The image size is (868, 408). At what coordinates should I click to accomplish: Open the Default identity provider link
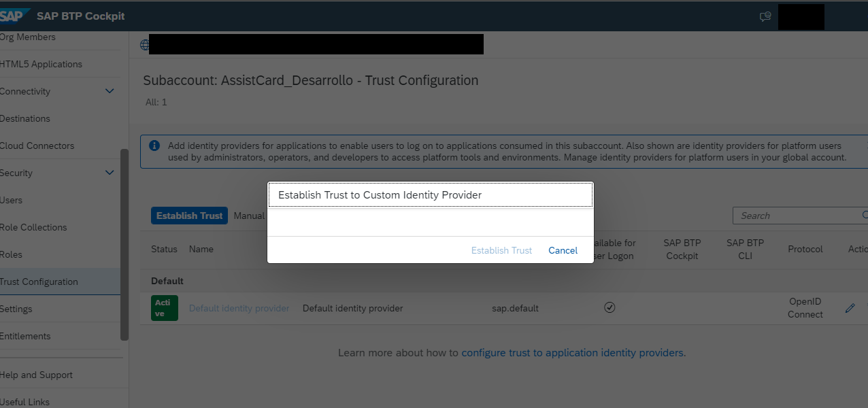(x=239, y=308)
